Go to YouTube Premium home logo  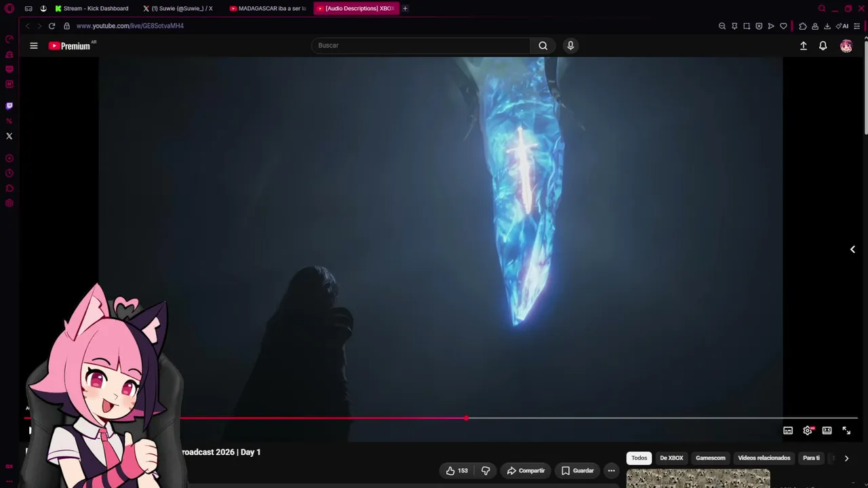tap(69, 45)
